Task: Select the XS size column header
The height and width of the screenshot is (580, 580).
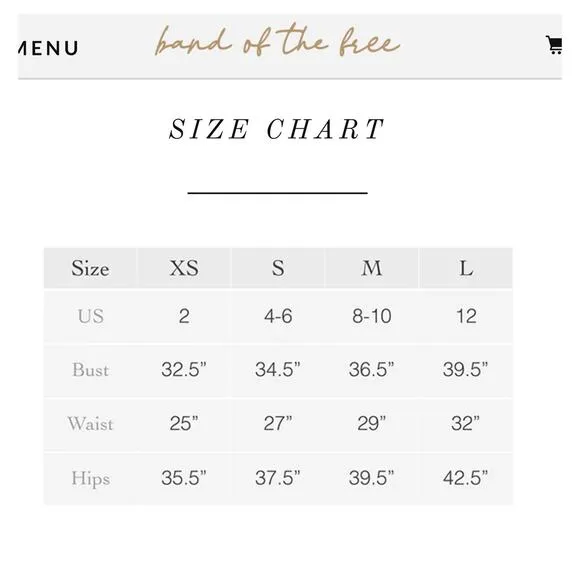Action: point(184,268)
